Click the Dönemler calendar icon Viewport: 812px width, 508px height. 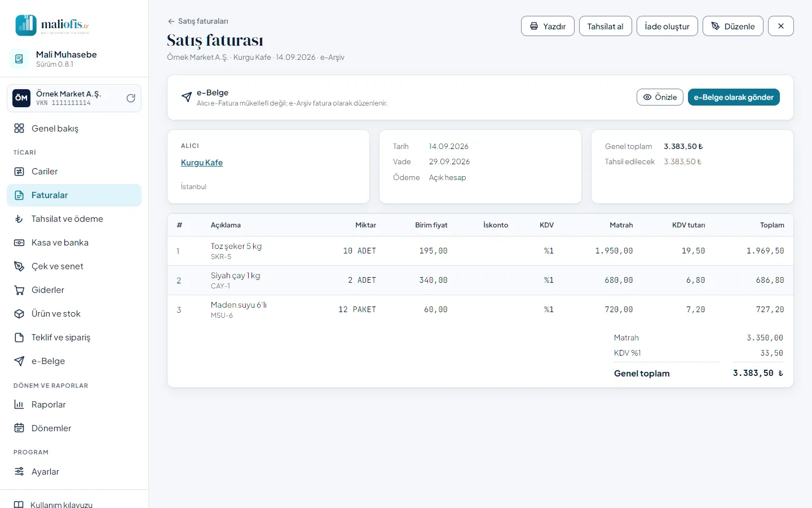point(19,428)
